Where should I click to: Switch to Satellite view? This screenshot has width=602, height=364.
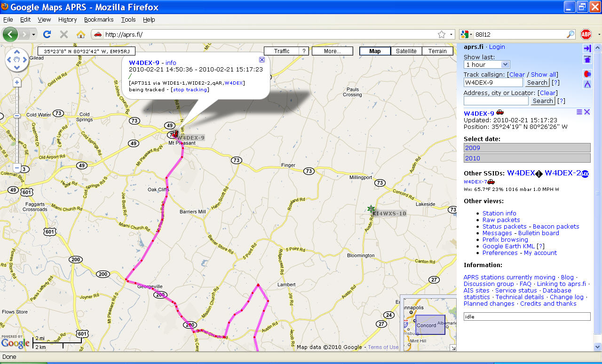[x=406, y=51]
